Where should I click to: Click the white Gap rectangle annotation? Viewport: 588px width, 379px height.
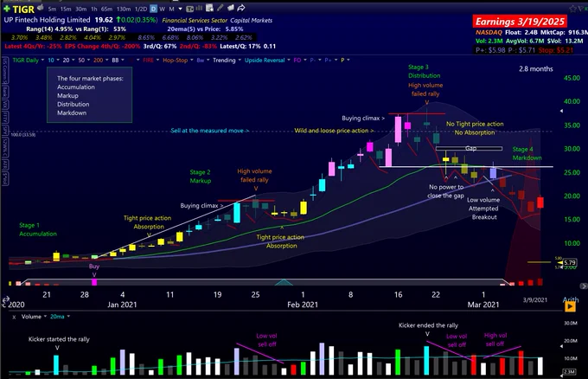pos(469,149)
